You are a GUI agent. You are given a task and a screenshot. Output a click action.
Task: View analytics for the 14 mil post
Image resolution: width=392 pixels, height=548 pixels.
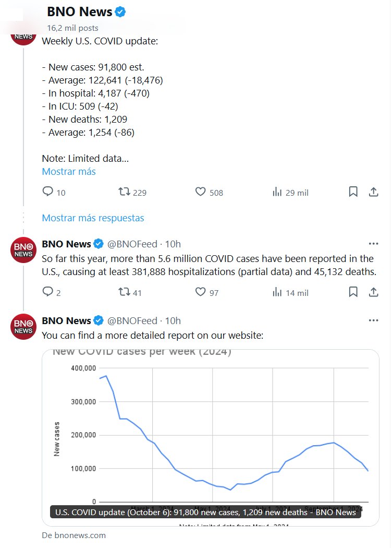277,292
